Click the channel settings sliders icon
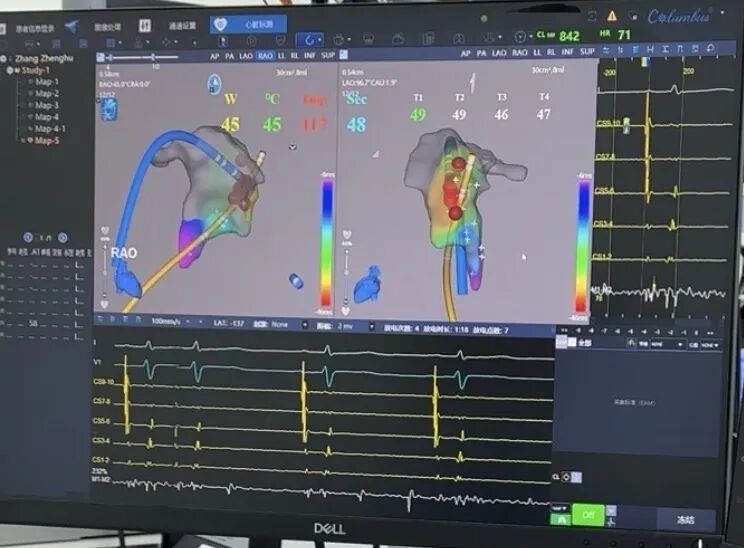 pos(145,25)
